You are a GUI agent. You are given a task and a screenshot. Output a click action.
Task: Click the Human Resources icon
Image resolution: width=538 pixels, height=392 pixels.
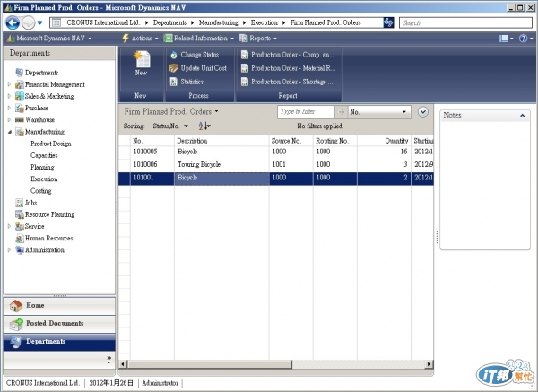pyautogui.click(x=20, y=239)
